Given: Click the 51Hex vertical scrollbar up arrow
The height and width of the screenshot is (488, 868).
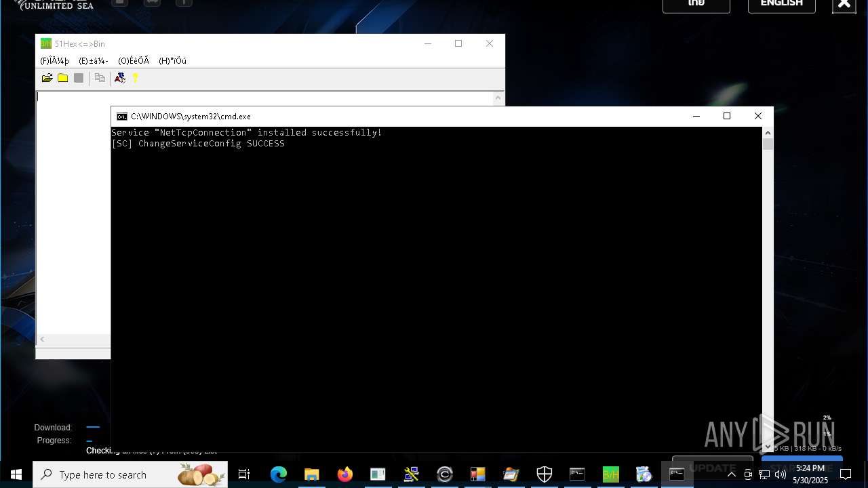Looking at the screenshot, I should click(x=498, y=98).
